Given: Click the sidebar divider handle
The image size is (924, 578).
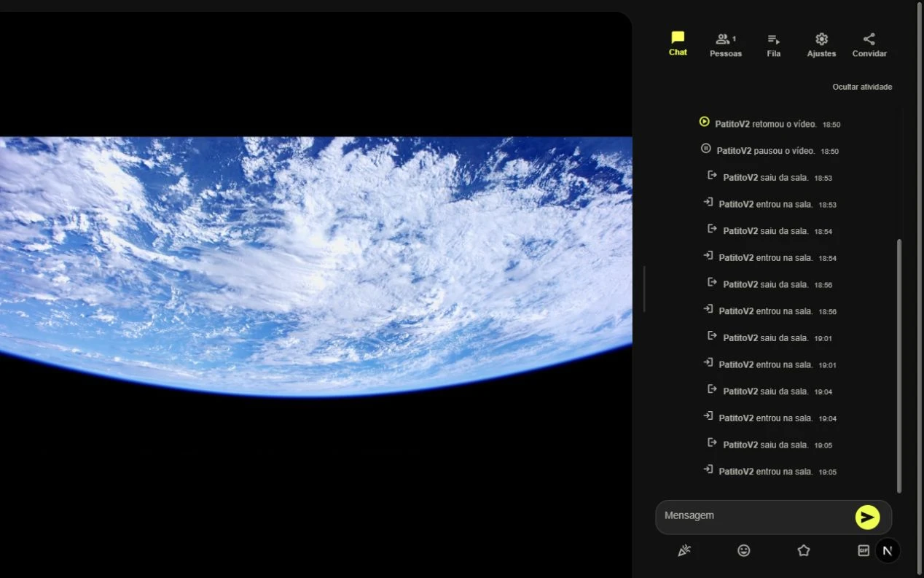Looking at the screenshot, I should pyautogui.click(x=644, y=289).
